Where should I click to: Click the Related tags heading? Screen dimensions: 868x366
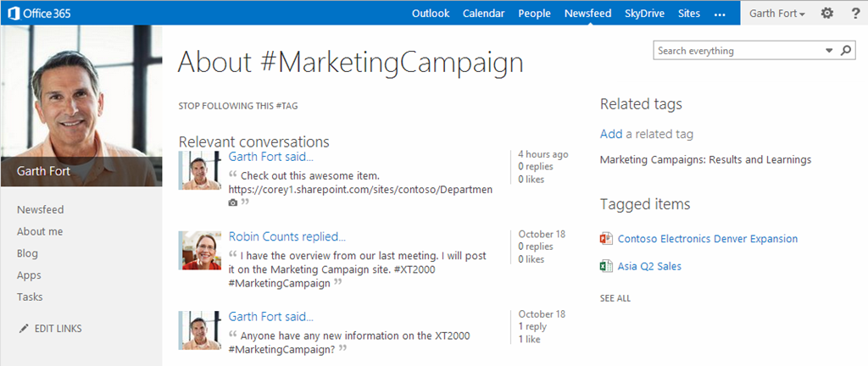641,104
